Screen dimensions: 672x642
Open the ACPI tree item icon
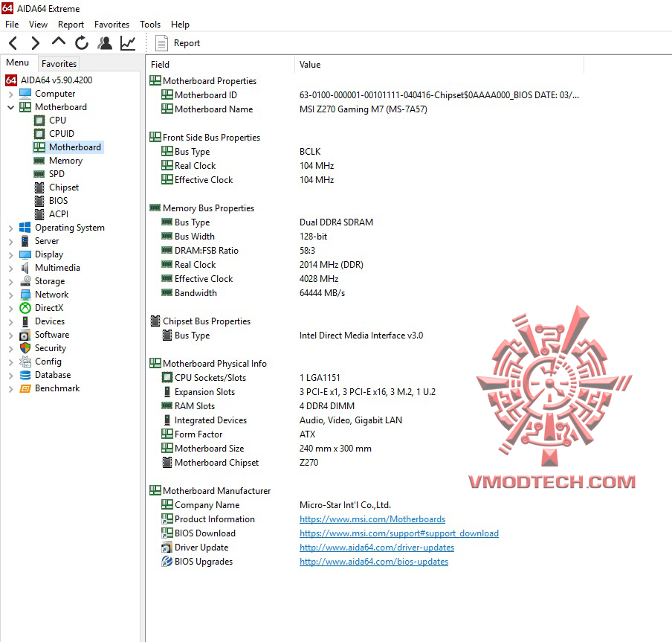(39, 214)
